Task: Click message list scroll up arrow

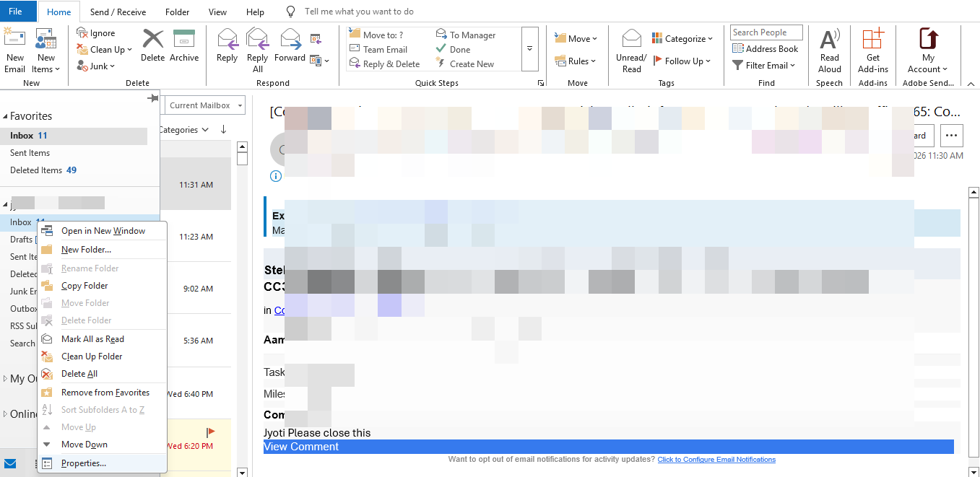Action: (243, 146)
